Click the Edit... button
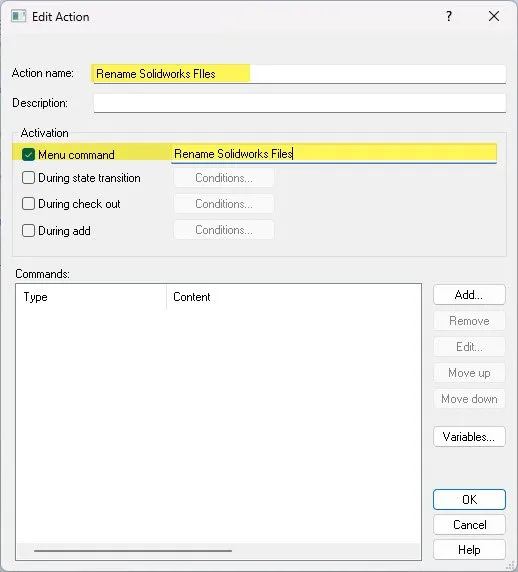518x572 pixels. [x=469, y=347]
